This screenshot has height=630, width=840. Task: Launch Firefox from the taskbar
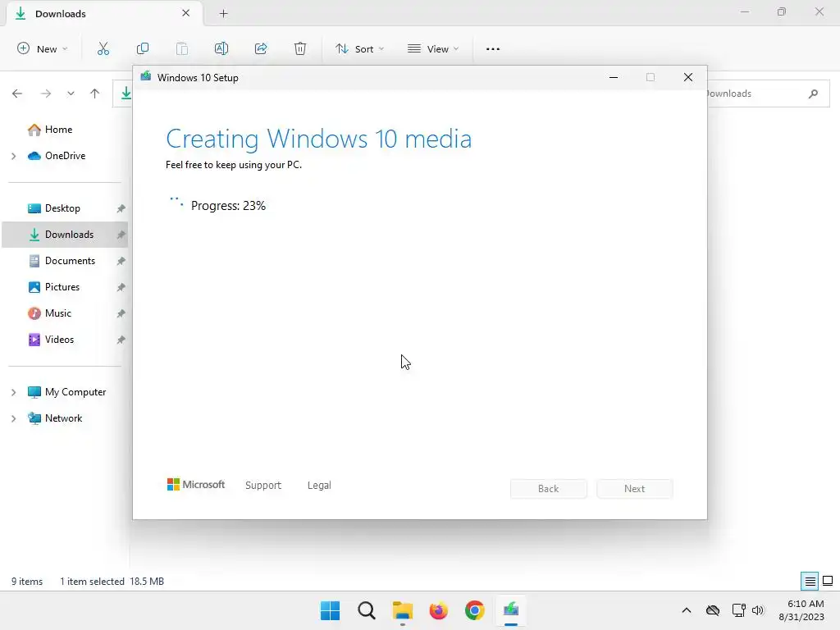(x=438, y=610)
